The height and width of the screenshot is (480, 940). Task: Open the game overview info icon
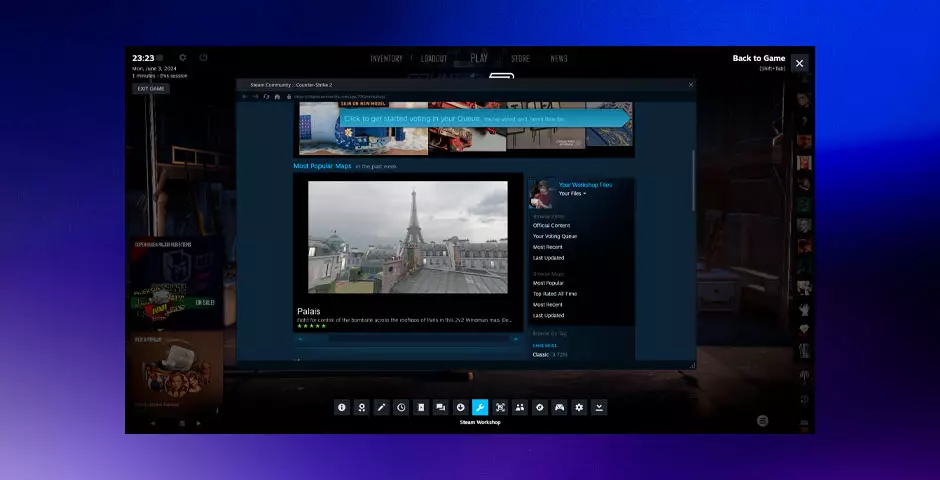342,407
